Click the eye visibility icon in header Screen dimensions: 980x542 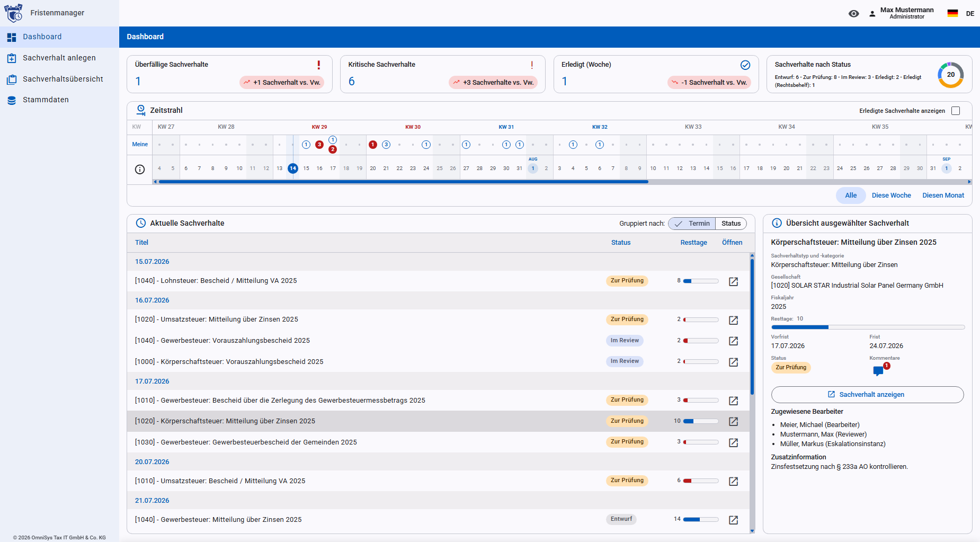[853, 14]
